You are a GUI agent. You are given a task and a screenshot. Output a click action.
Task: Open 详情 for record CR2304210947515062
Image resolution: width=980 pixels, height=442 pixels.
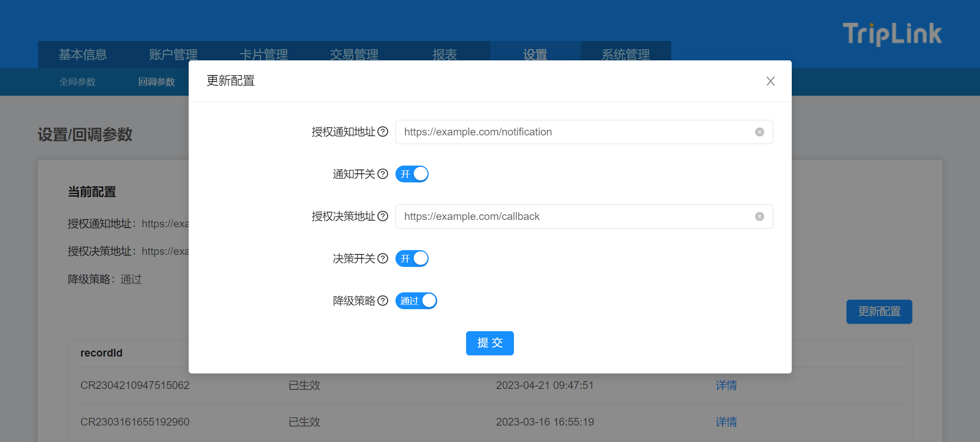pos(726,386)
